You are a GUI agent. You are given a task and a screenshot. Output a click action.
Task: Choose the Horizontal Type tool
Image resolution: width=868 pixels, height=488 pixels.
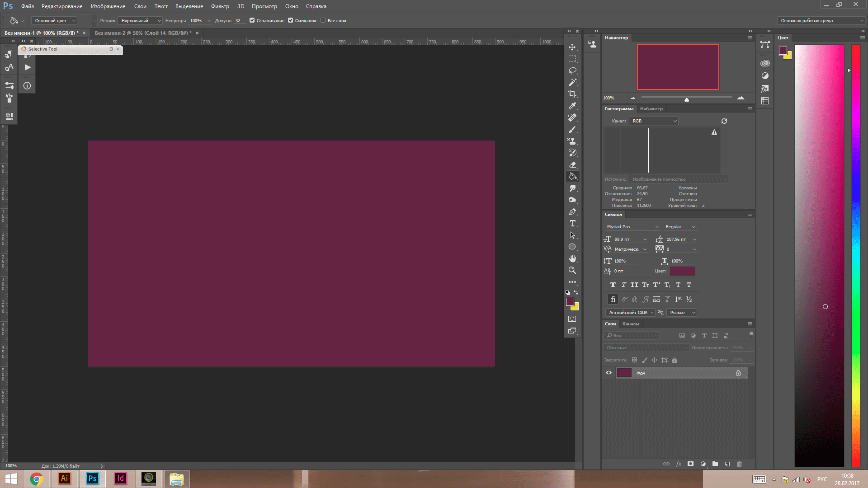pos(572,223)
